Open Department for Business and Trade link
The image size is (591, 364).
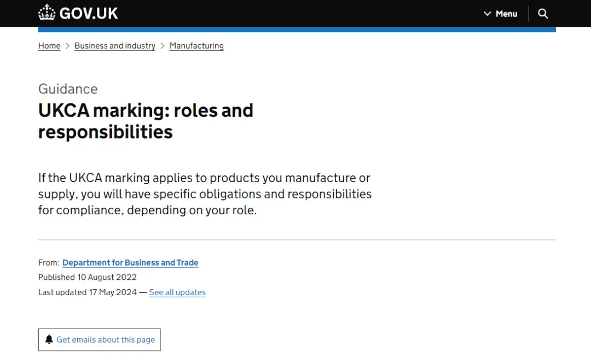[x=130, y=262]
